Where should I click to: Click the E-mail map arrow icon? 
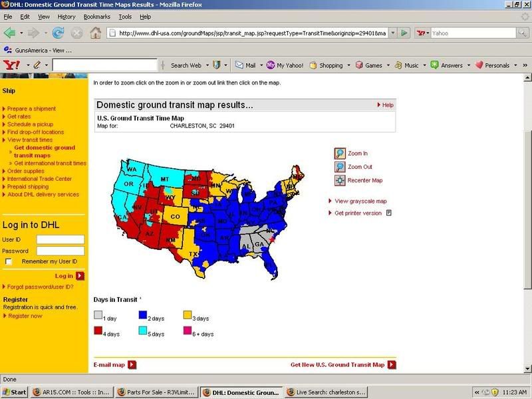[x=132, y=364]
